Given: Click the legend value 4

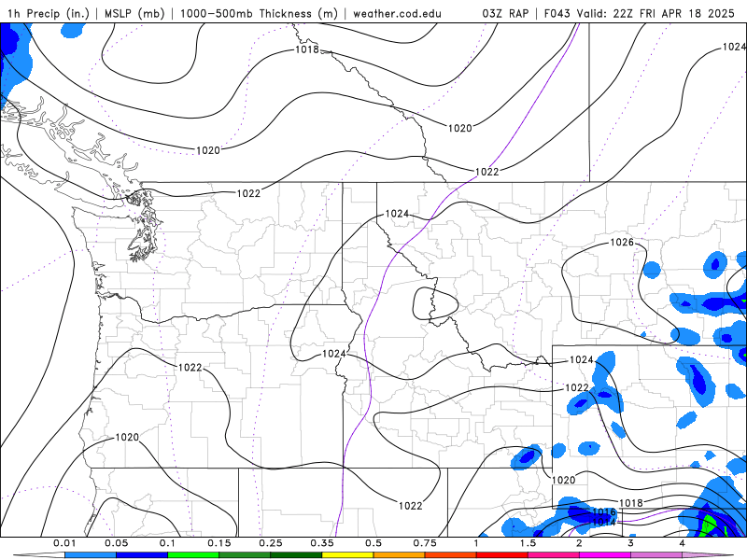Looking at the screenshot, I should (683, 543).
